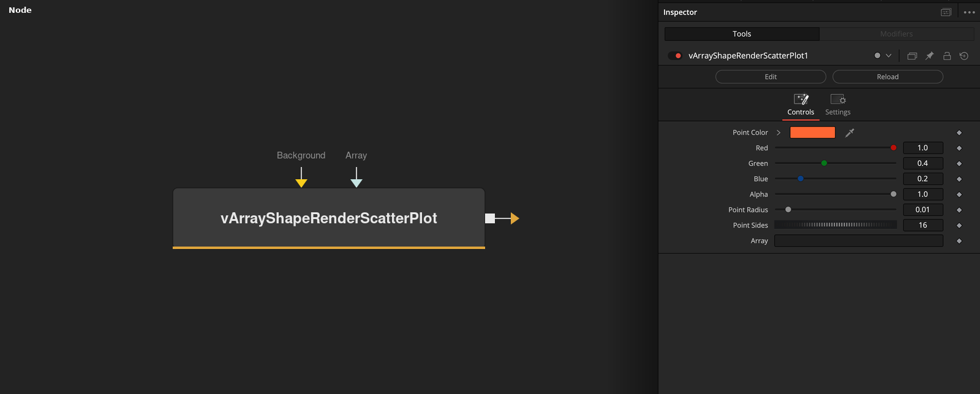This screenshot has width=980, height=394.
Task: Click the Blue slider handle
Action: tap(801, 179)
